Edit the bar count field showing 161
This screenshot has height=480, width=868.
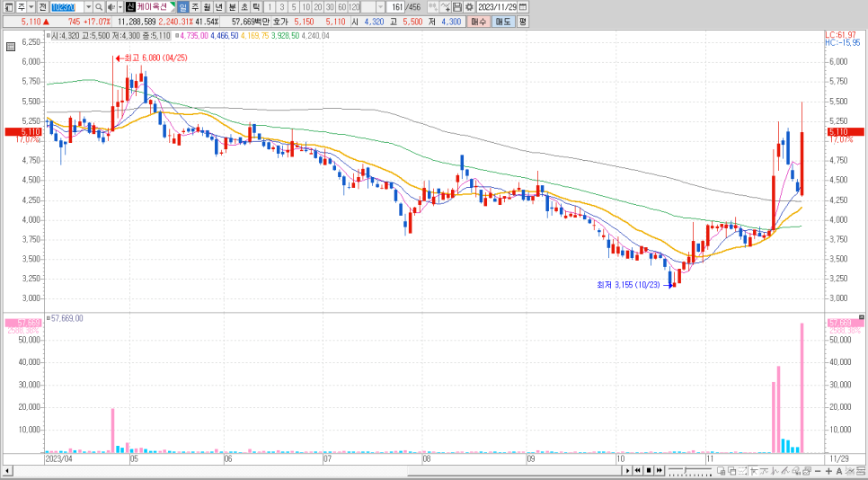[395, 7]
